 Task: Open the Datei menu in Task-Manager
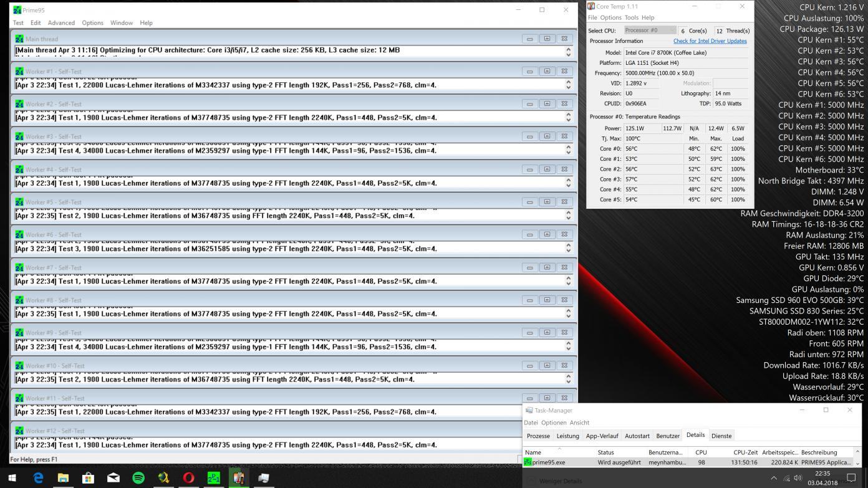(x=531, y=423)
